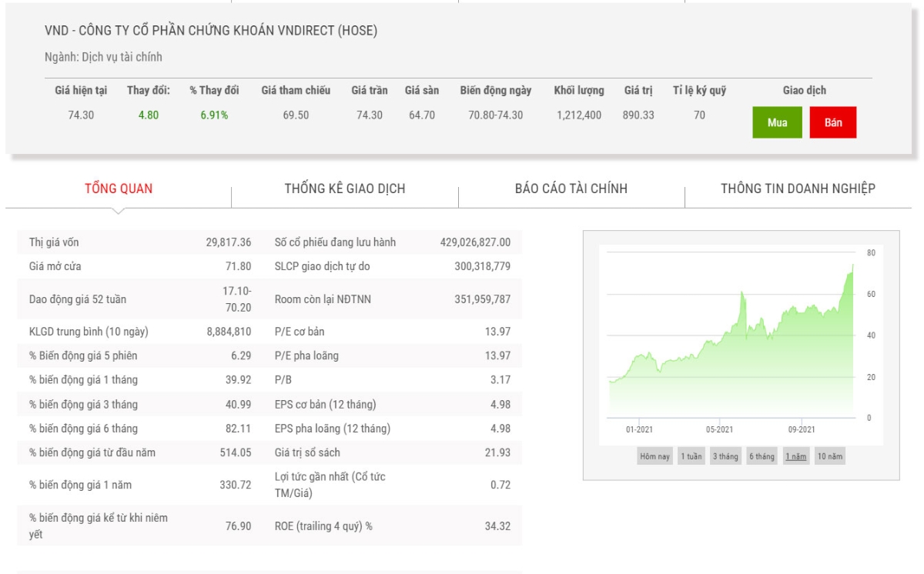
Task: Set chart range to Hôm nay
Action: (x=654, y=456)
